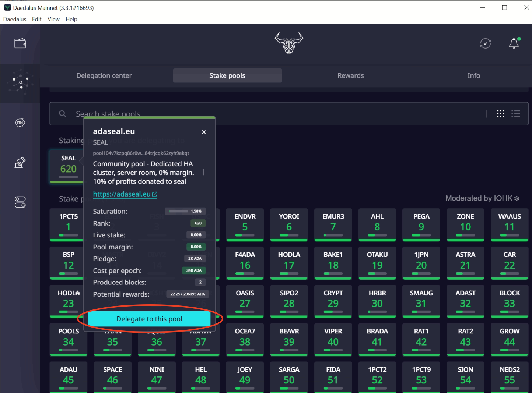Select the ASTRA pool ranked 21
Viewport: 532px width, 393px height.
tap(465, 263)
